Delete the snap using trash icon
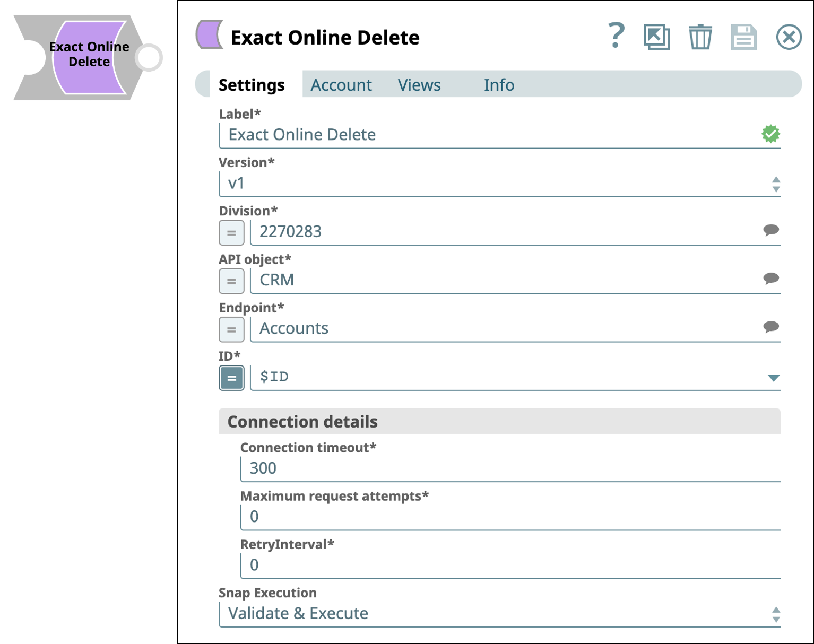This screenshot has width=814, height=644. 700,37
